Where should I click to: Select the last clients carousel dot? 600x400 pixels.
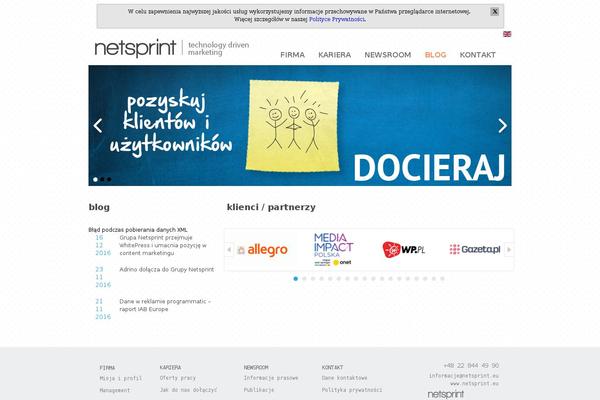[x=442, y=279]
